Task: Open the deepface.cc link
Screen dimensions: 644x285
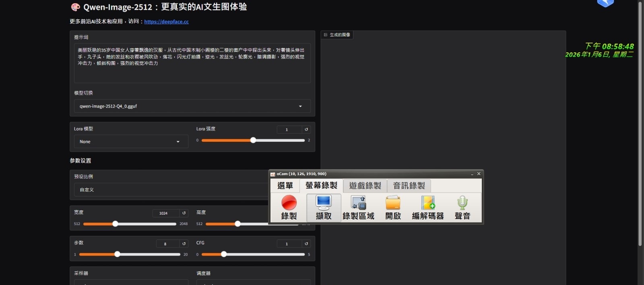Action: pos(166,22)
